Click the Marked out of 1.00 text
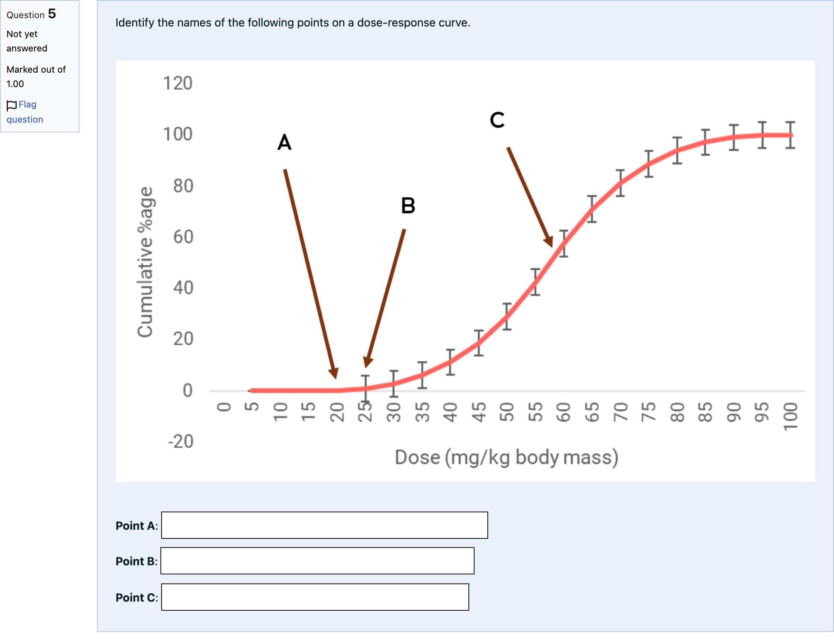Screen dimensions: 834x644 coord(36,77)
